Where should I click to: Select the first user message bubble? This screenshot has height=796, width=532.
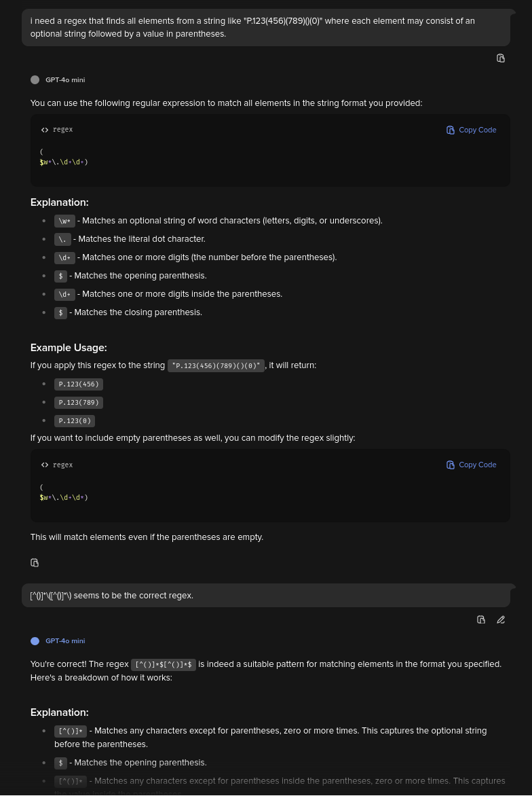(266, 27)
